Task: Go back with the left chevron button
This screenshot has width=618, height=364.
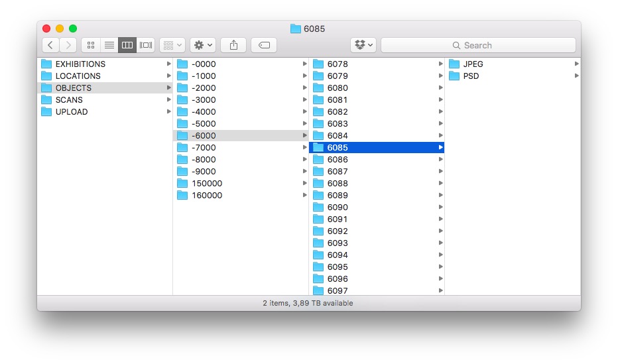Action: pyautogui.click(x=50, y=45)
